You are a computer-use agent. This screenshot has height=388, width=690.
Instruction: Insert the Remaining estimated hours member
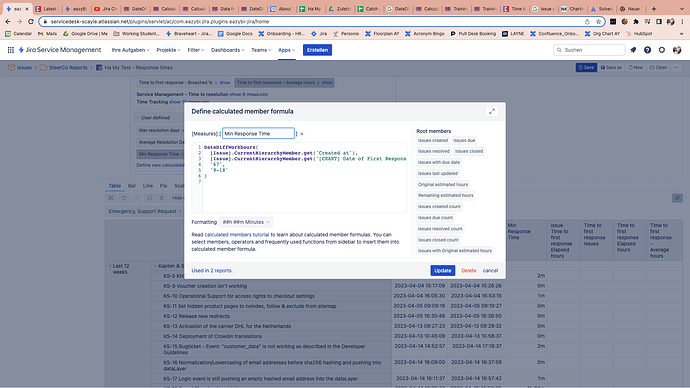coord(446,195)
